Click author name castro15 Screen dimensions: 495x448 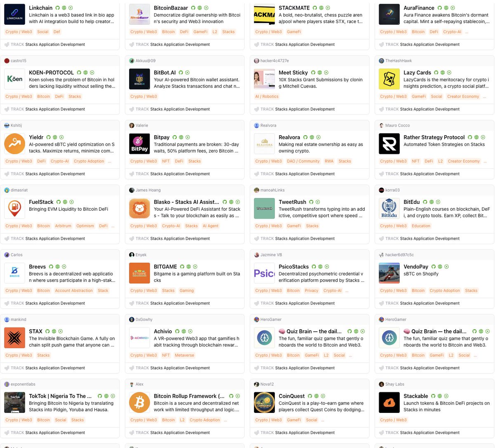(x=19, y=61)
